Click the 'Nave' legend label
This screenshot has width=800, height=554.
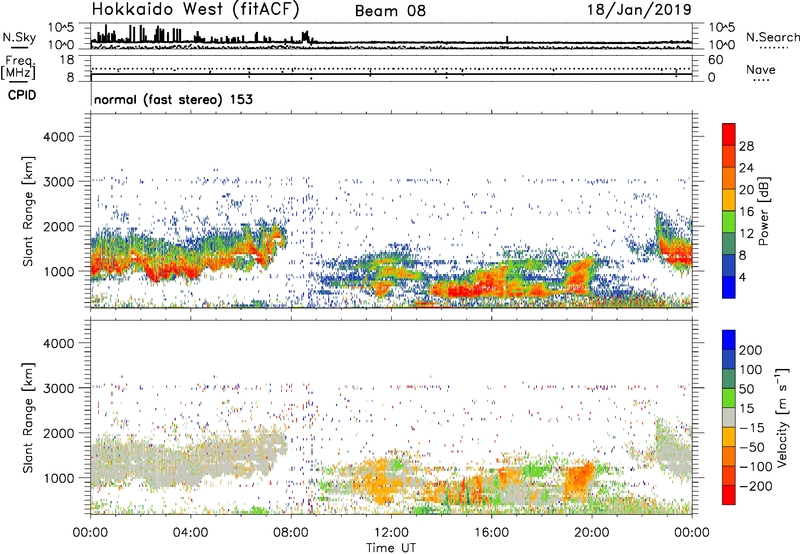coord(761,69)
